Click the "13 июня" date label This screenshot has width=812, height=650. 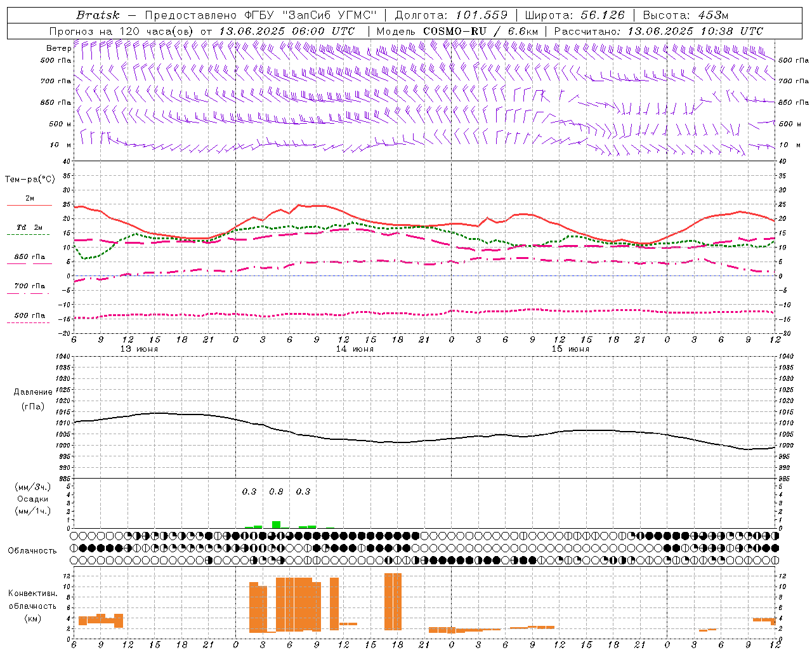pos(139,349)
